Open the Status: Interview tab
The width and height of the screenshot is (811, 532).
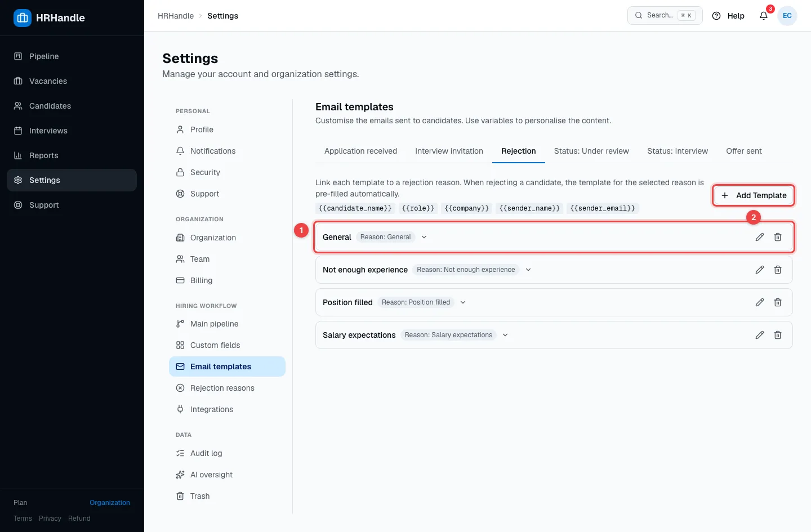point(678,151)
